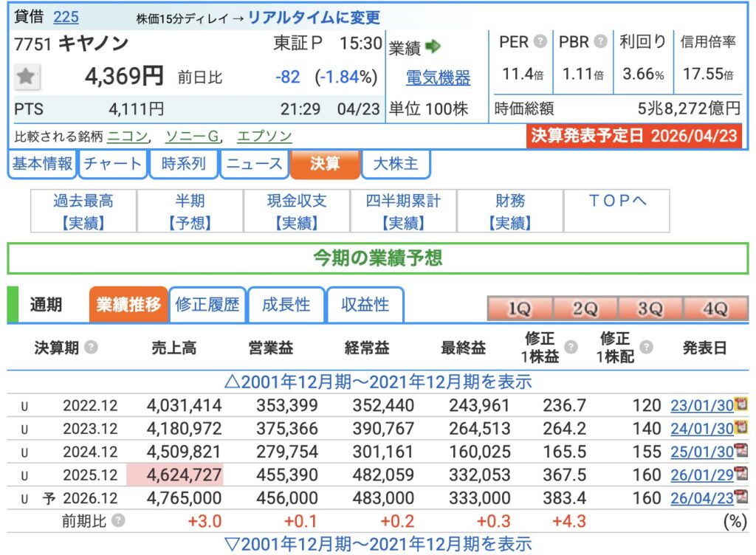Switch to the チャート tab
Screen dimensions: 756x555
pos(112,164)
